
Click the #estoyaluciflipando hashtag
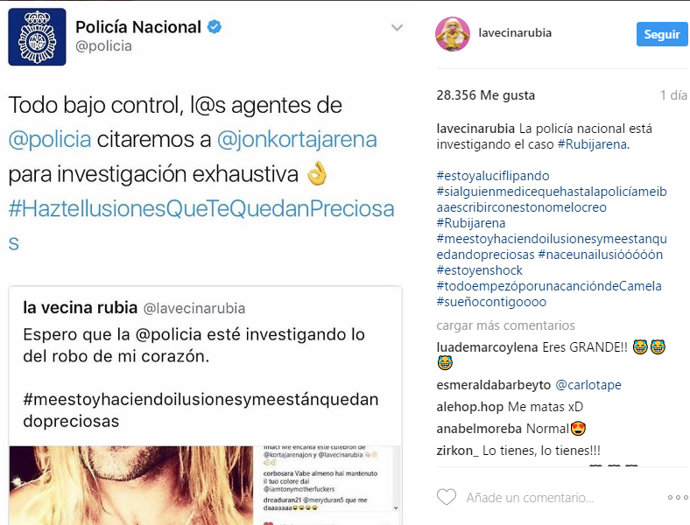(493, 176)
